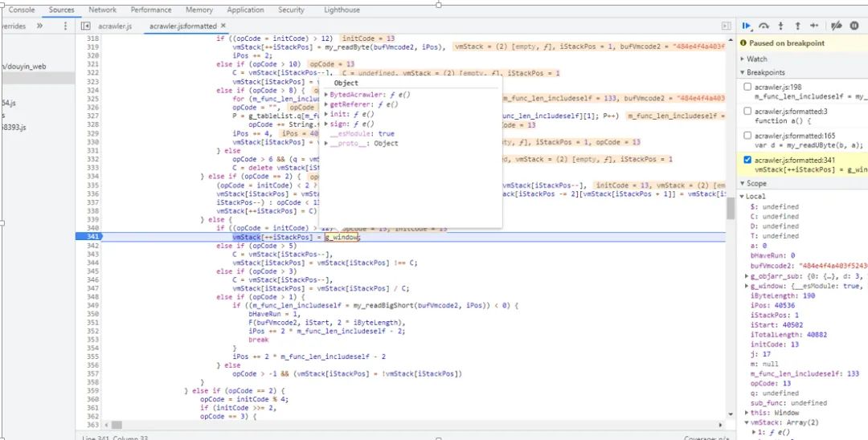Expand BytedAcrawler property in tooltip
This screenshot has width=868, height=440.
pyautogui.click(x=326, y=95)
